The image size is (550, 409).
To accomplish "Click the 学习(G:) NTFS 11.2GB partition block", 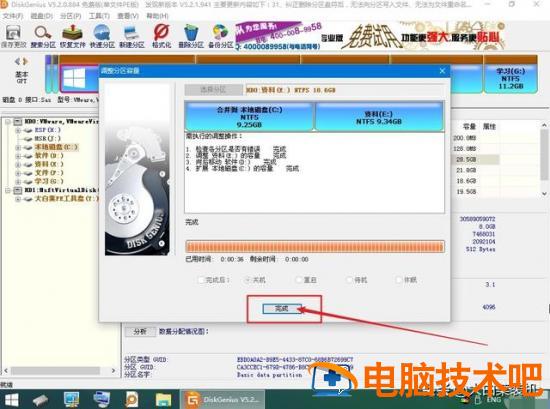I will coord(511,79).
